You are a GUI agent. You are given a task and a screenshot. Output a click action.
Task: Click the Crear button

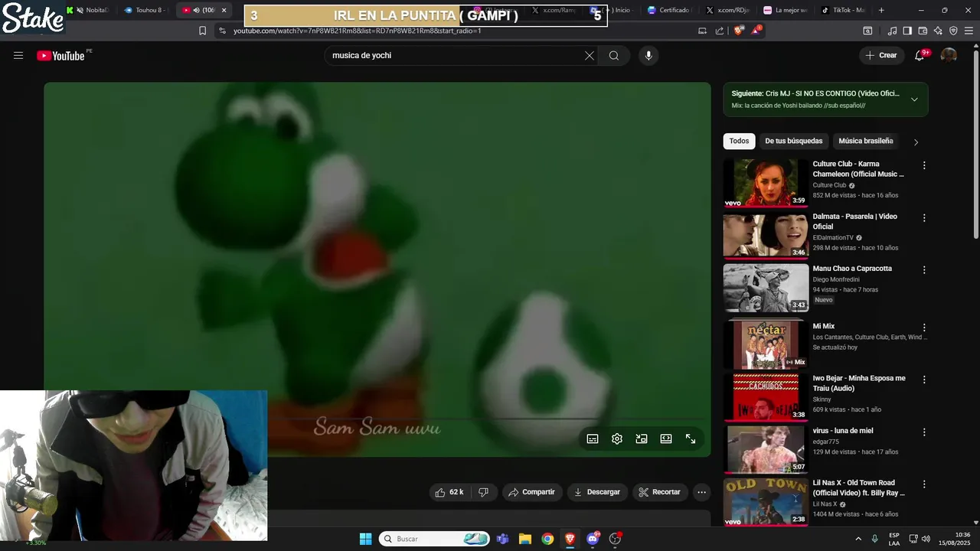pos(881,55)
